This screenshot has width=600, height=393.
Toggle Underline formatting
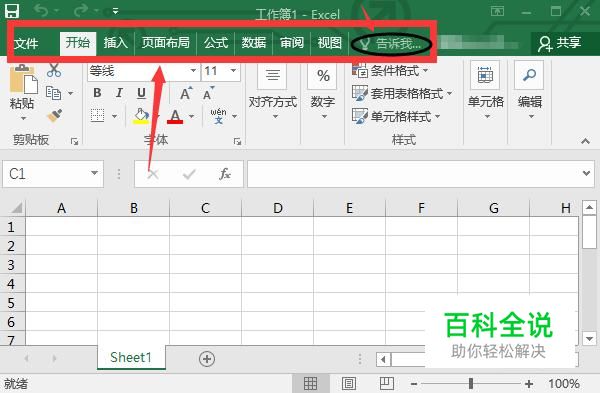pos(141,93)
